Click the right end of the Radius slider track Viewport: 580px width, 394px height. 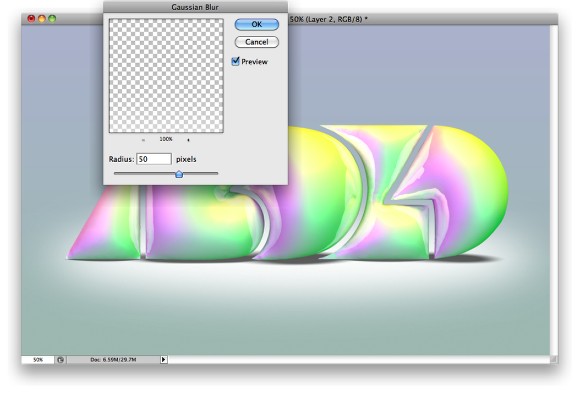pos(216,173)
